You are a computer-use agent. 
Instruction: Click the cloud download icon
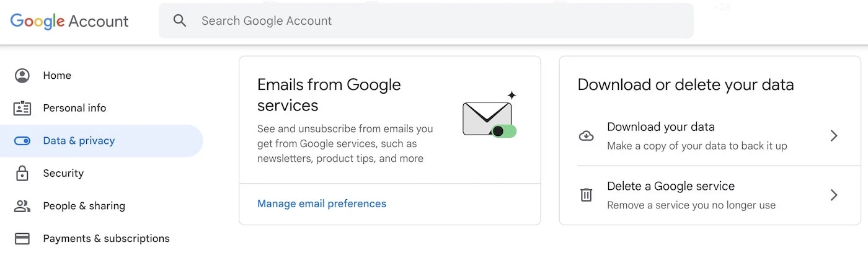coord(586,136)
